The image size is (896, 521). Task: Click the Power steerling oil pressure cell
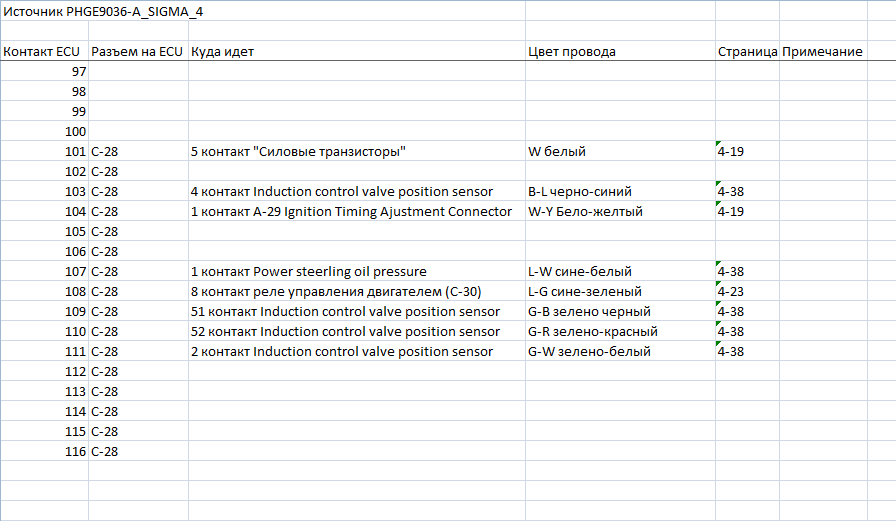(308, 272)
